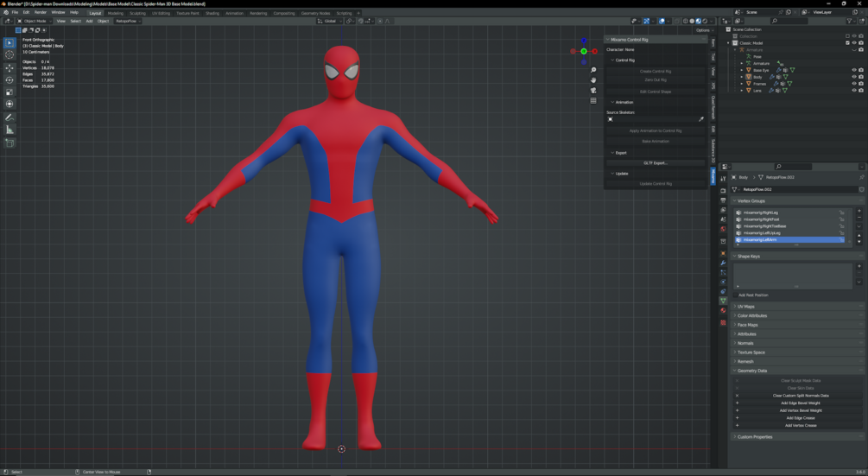868x476 pixels.
Task: Toggle camera view in the viewport
Action: pos(593,90)
